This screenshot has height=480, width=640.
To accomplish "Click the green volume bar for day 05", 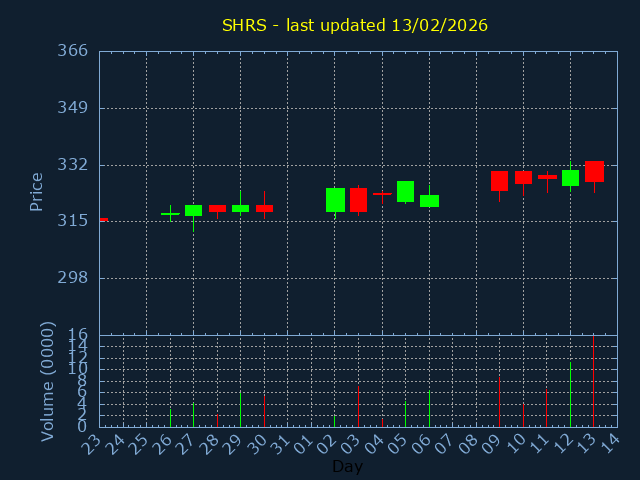I will click(405, 414).
